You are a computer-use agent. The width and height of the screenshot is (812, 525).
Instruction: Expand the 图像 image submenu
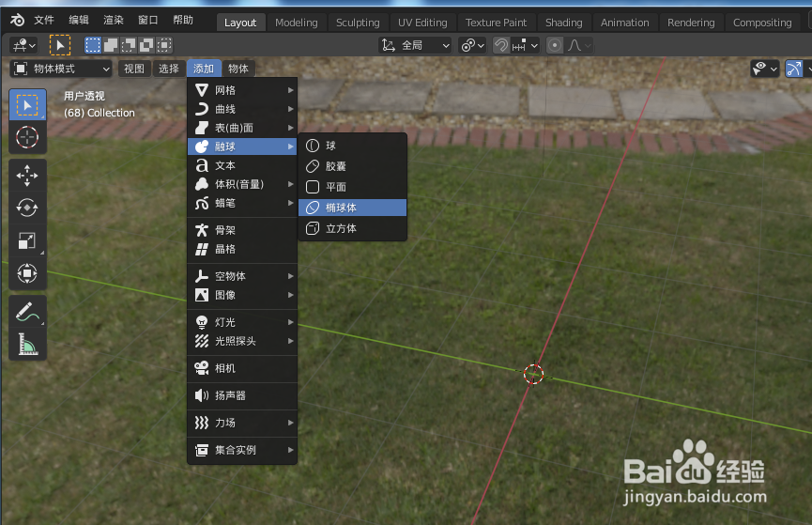coord(242,295)
